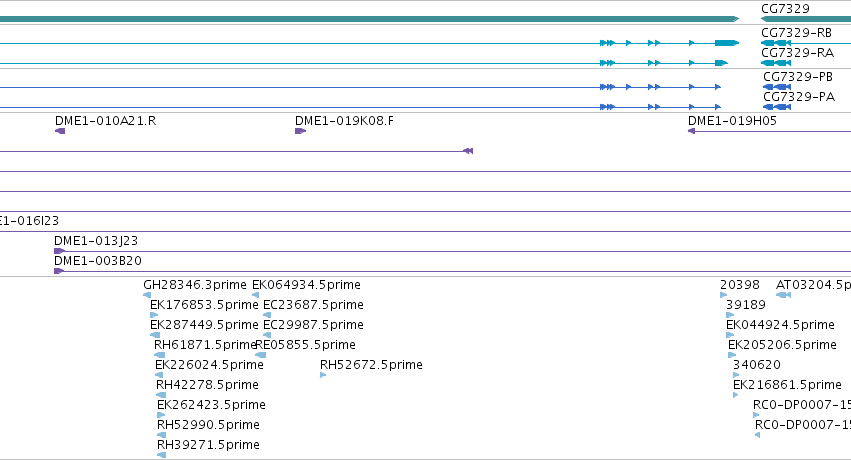Select the EK216861.5prime EST label
851x460 pixels.
(787, 385)
